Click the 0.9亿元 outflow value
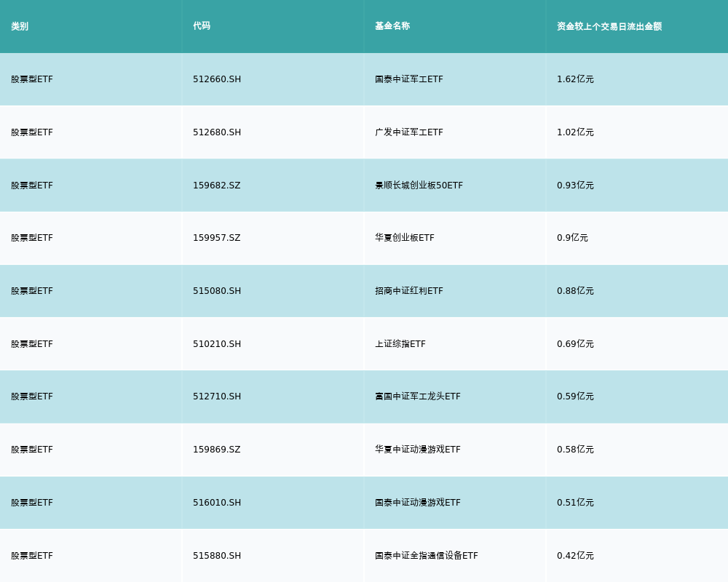This screenshot has width=728, height=582. 572,238
